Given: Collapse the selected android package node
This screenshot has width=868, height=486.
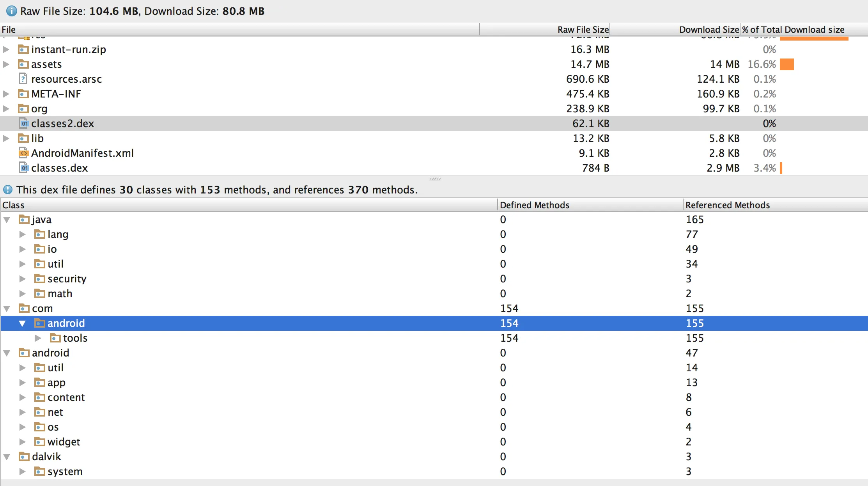Looking at the screenshot, I should [22, 323].
